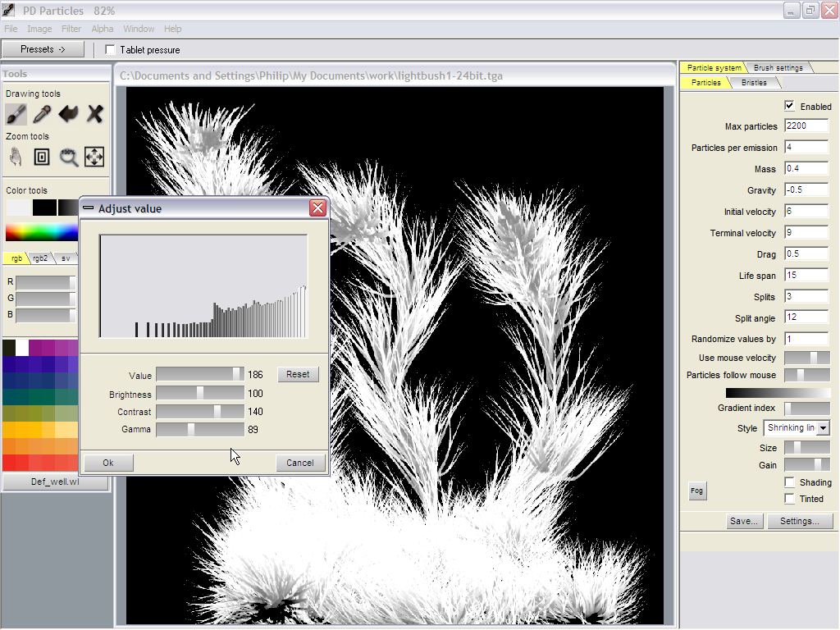
Task: Select the hand pan tool
Action: (x=16, y=157)
